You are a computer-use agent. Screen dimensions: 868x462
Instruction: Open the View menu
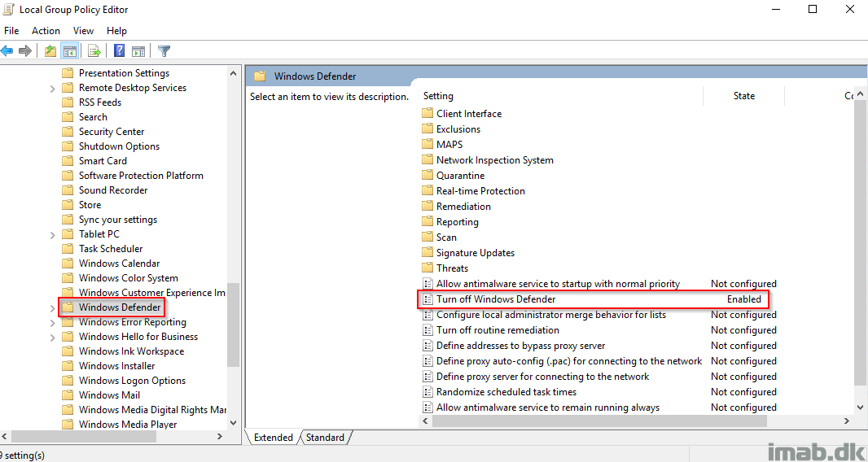point(84,31)
